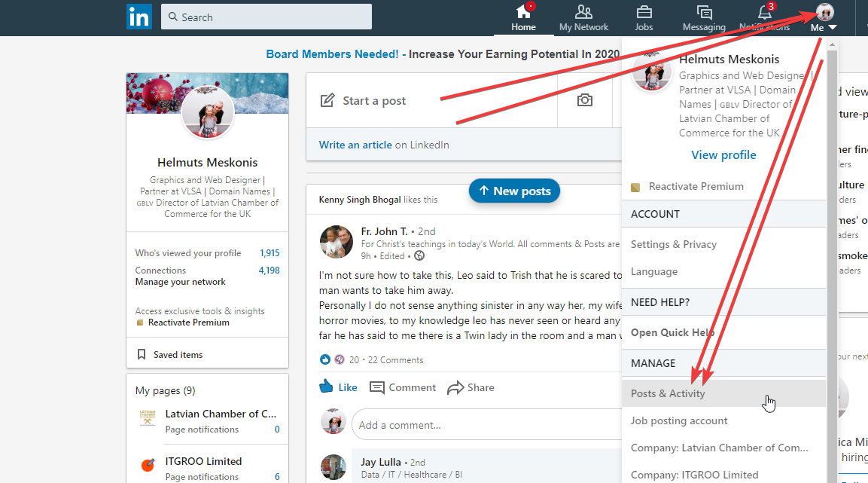
Task: Go to Home in the navigation bar
Action: click(x=523, y=18)
